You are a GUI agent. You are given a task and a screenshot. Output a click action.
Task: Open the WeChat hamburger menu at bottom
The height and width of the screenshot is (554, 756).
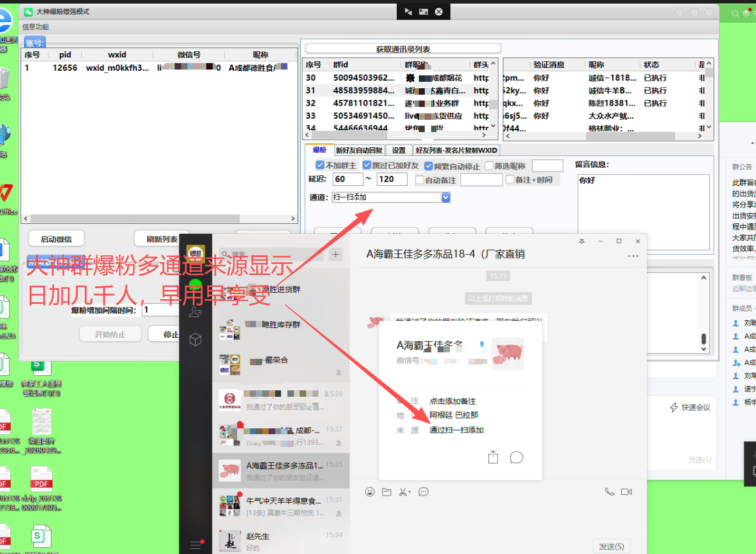click(196, 545)
